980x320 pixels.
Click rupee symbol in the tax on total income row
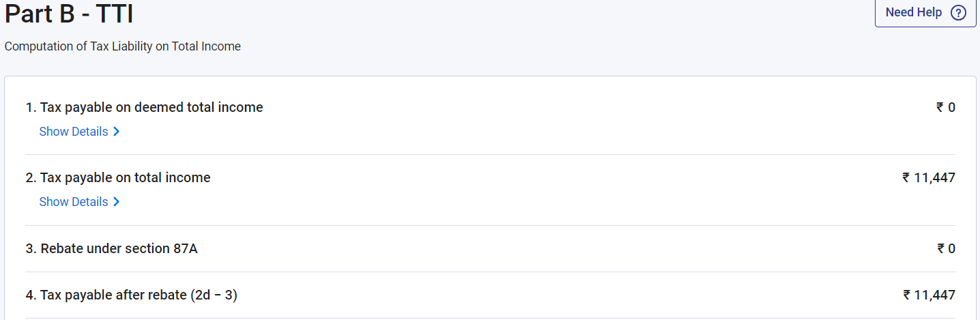pyautogui.click(x=906, y=178)
